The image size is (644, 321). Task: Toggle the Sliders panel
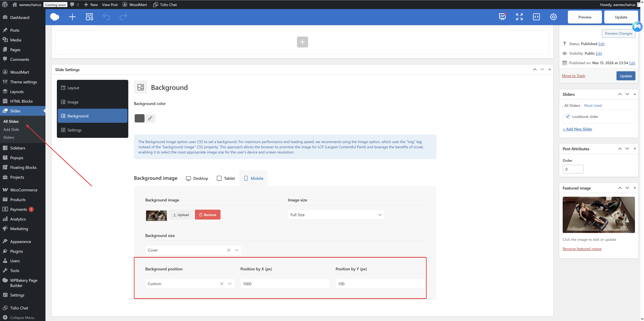[634, 94]
